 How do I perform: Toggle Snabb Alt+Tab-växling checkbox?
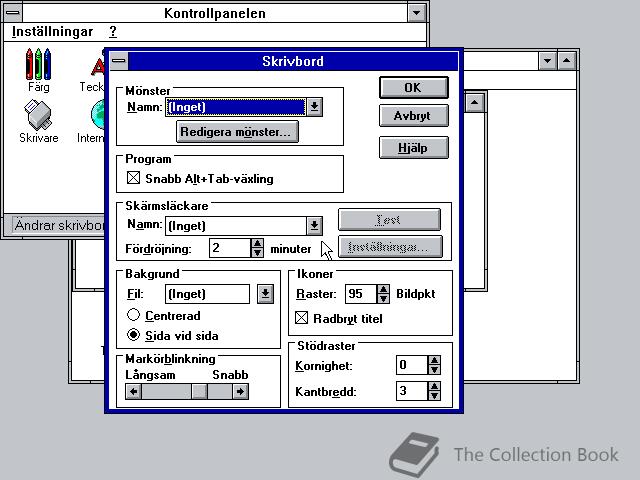(133, 178)
